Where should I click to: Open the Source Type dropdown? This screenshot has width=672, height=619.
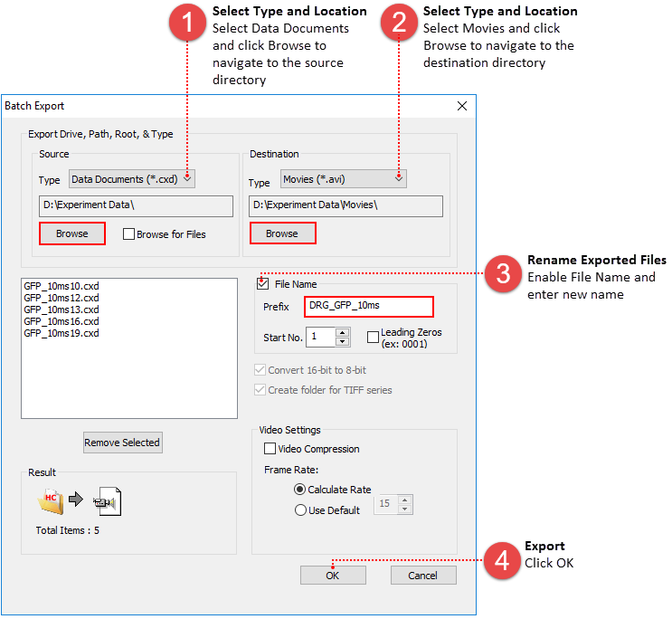tap(132, 179)
